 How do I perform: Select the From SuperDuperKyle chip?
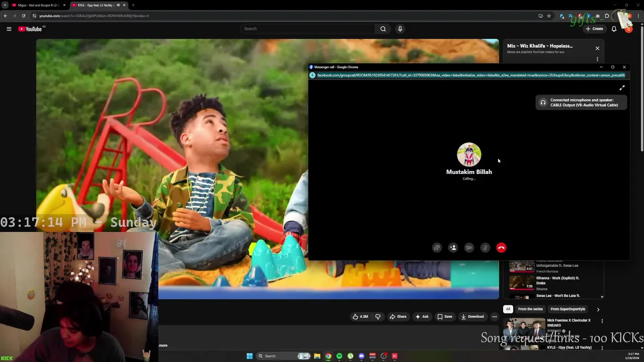pyautogui.click(x=568, y=309)
